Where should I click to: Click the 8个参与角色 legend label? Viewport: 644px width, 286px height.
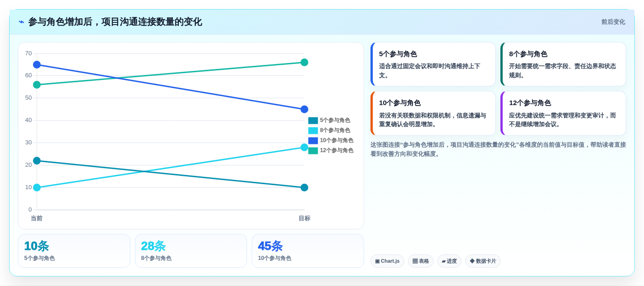[x=335, y=131]
